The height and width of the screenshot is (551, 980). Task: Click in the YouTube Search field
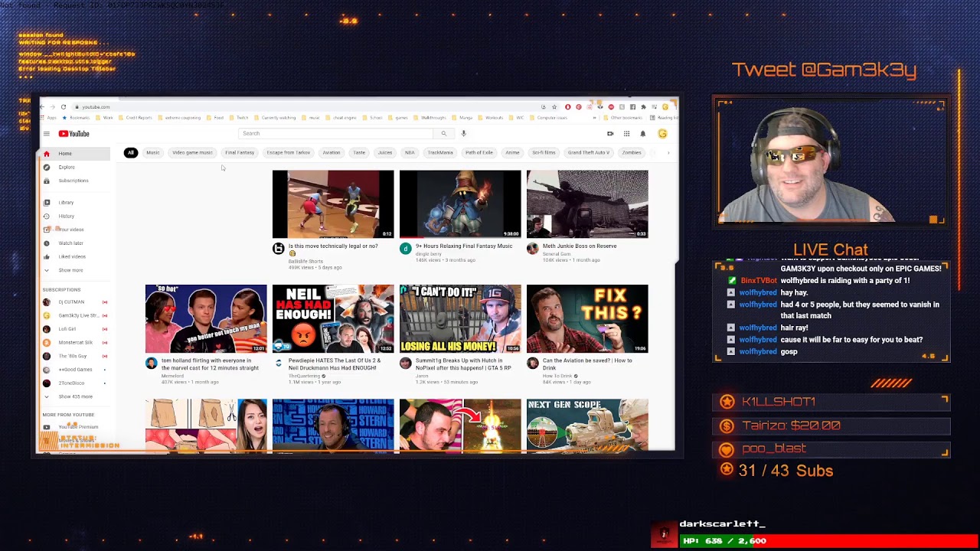(337, 134)
